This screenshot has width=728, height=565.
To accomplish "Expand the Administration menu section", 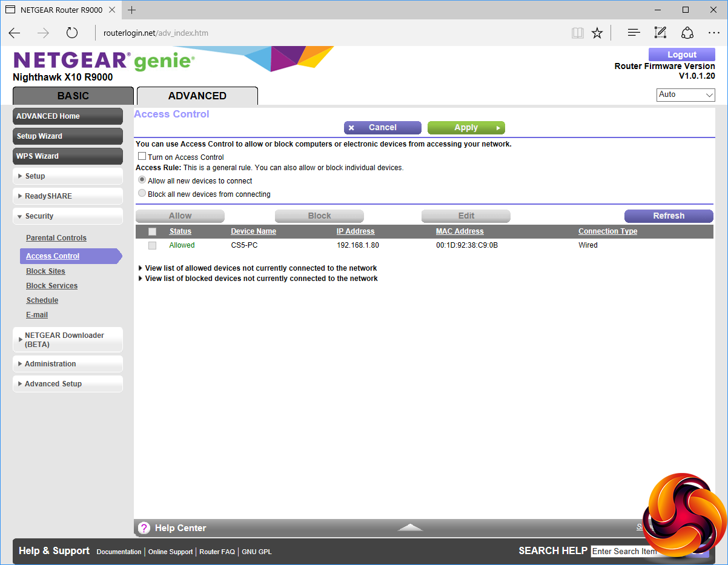I will (x=68, y=364).
